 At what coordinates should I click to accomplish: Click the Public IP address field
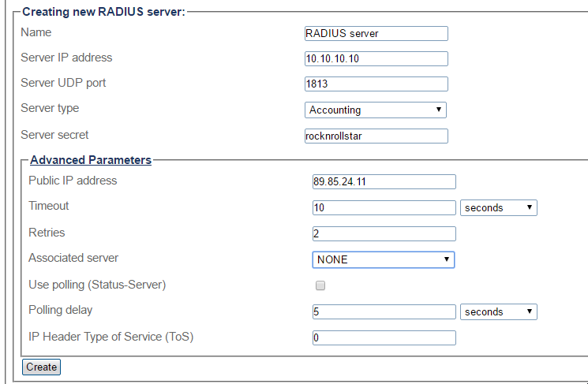click(x=384, y=181)
